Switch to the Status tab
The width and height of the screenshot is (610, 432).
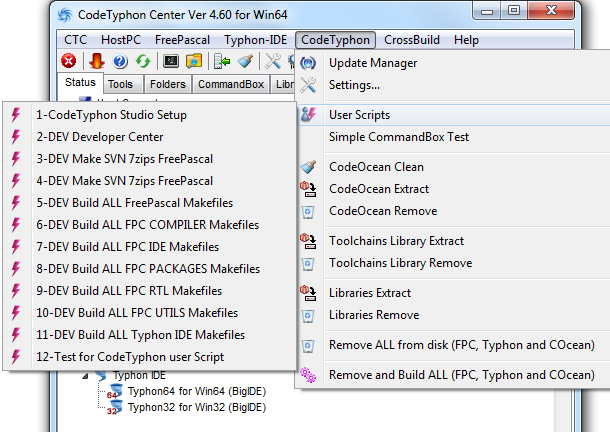(81, 83)
